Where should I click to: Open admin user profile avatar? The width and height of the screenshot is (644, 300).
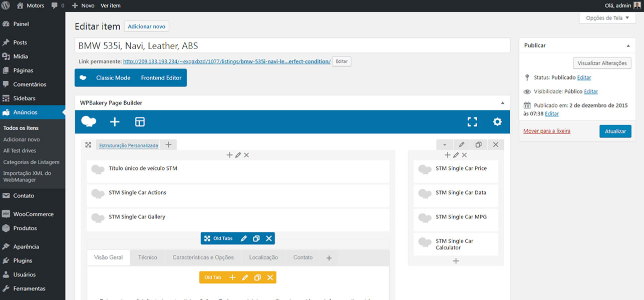pyautogui.click(x=637, y=5)
